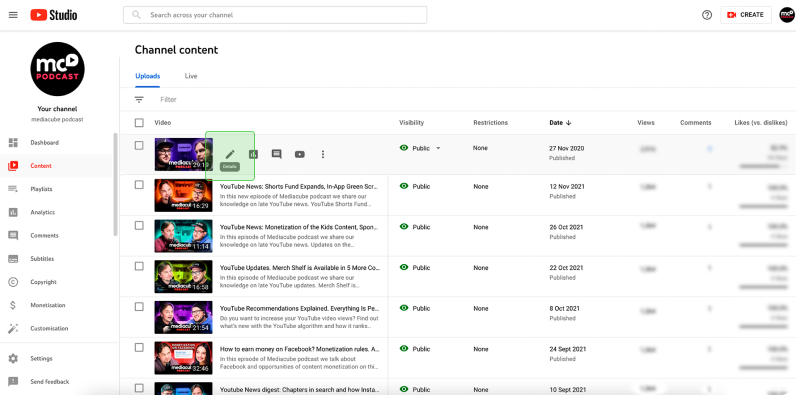This screenshot has width=796, height=395.
Task: Open three-dot options for first video
Action: pos(323,154)
